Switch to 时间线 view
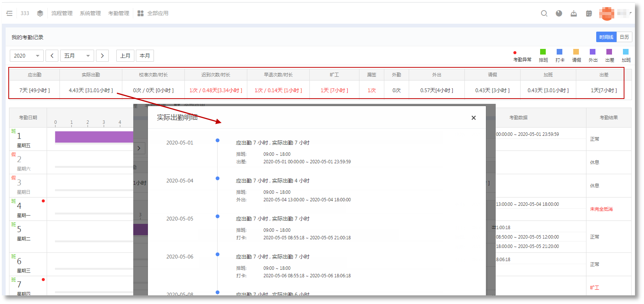644x304 pixels. coord(606,37)
